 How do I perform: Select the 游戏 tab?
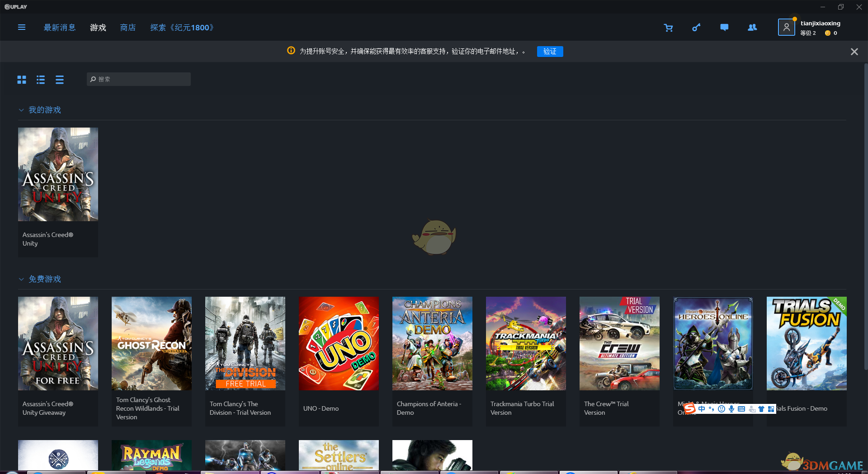98,28
